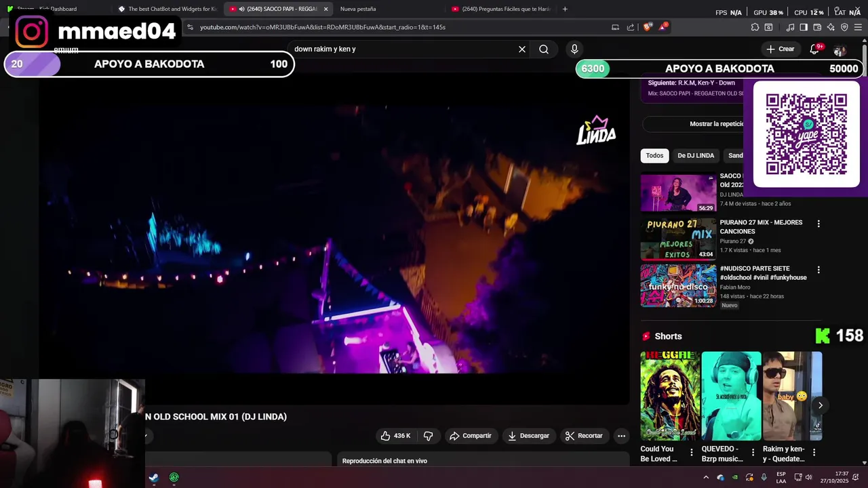Open options menu for #NUDISCO PARTE SIETE
This screenshot has height=488, width=868.
click(x=818, y=270)
